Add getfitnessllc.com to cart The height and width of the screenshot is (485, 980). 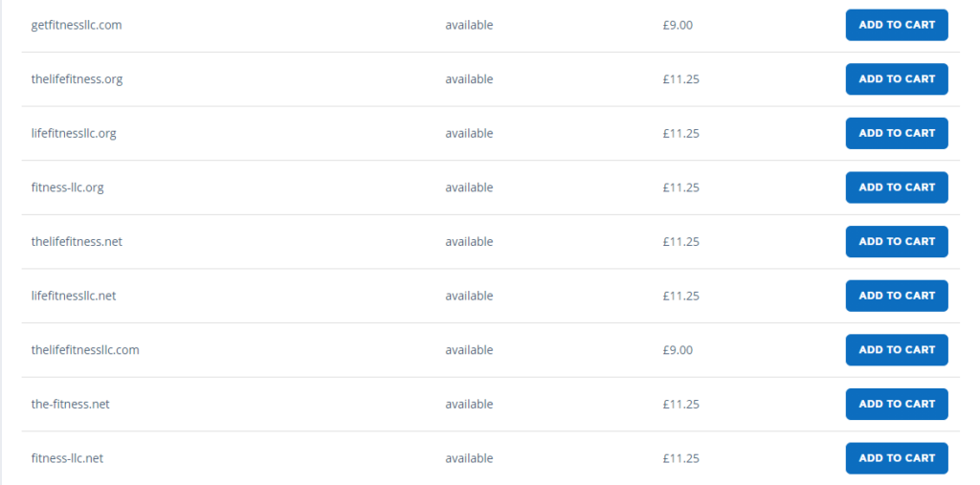[x=896, y=25]
